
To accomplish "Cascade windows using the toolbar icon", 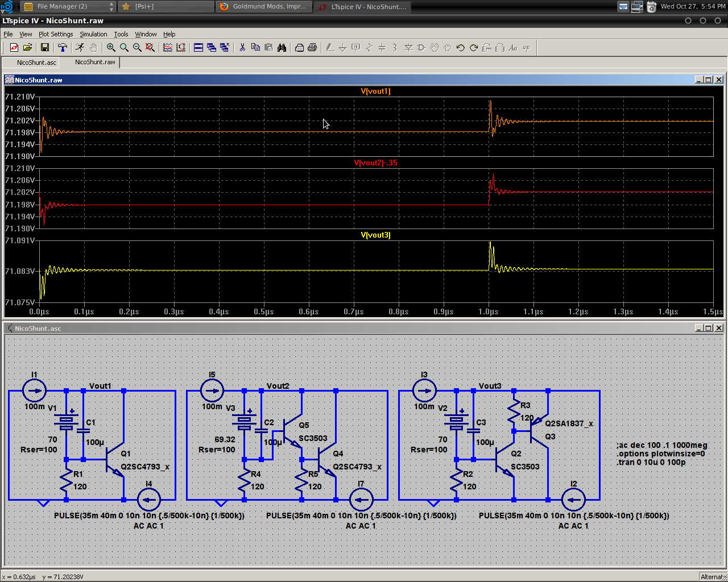I will coord(212,48).
